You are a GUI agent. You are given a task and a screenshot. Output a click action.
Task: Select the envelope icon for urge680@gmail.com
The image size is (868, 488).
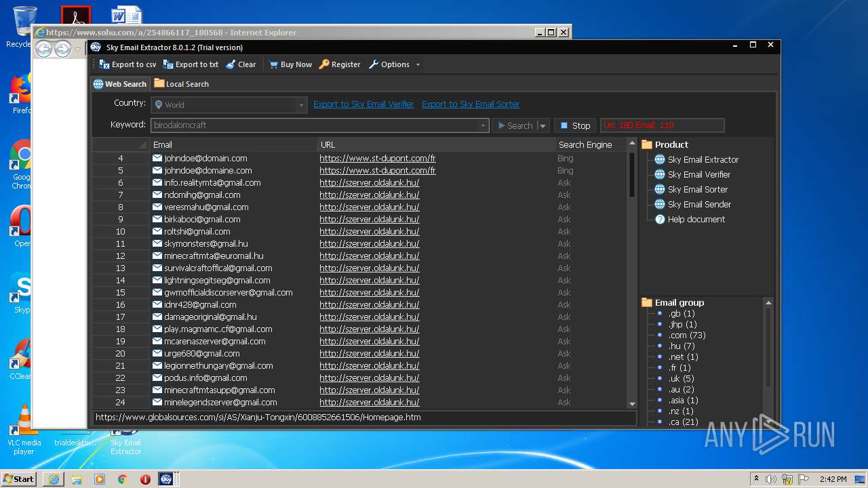tap(157, 353)
